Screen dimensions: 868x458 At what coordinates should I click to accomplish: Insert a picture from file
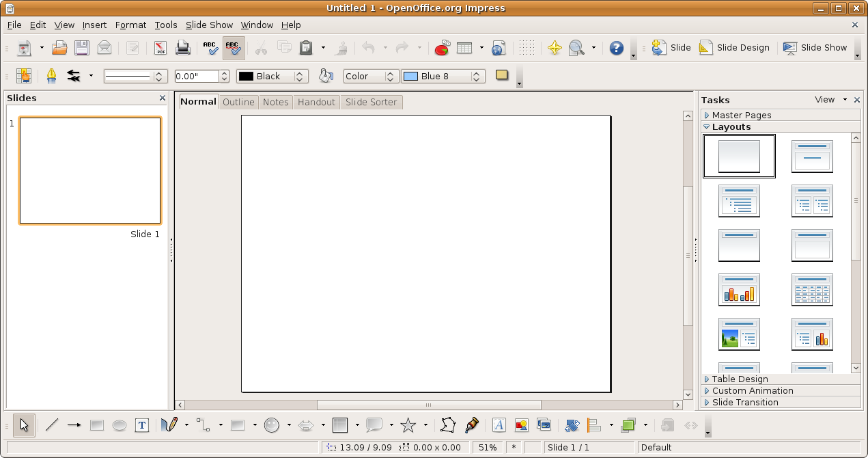point(521,425)
